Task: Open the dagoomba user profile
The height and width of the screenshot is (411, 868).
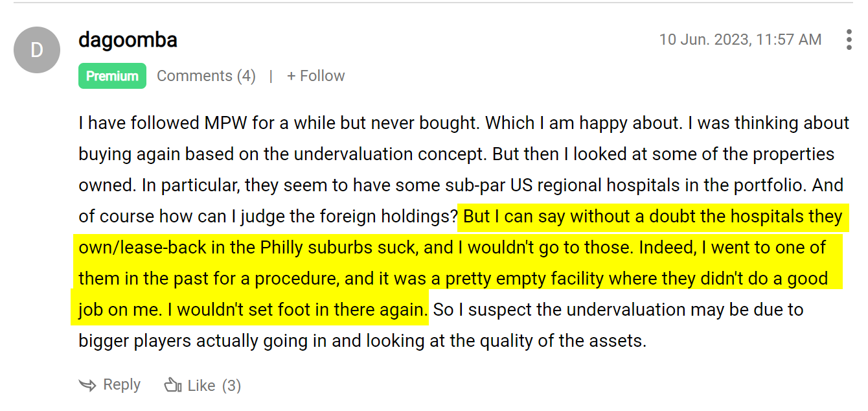Action: pos(128,40)
